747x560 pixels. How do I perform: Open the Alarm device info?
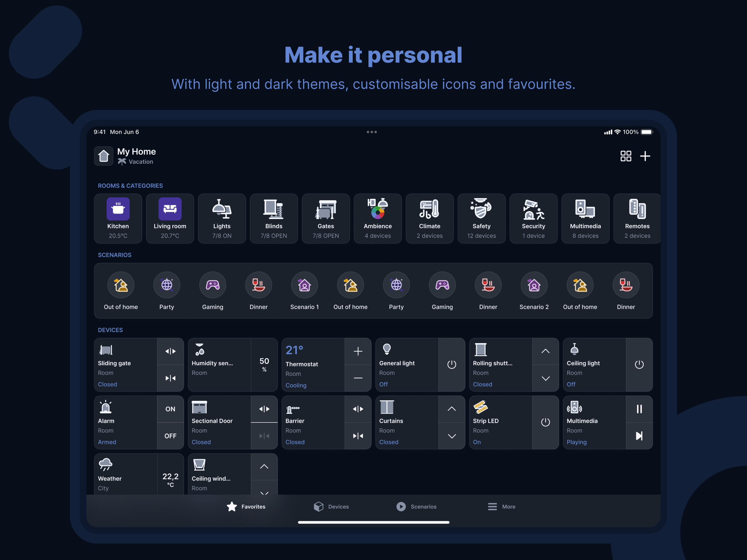126,422
